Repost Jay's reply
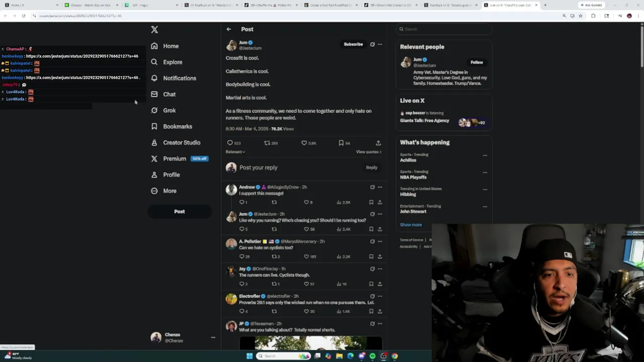This screenshot has width=644, height=362. click(275, 284)
